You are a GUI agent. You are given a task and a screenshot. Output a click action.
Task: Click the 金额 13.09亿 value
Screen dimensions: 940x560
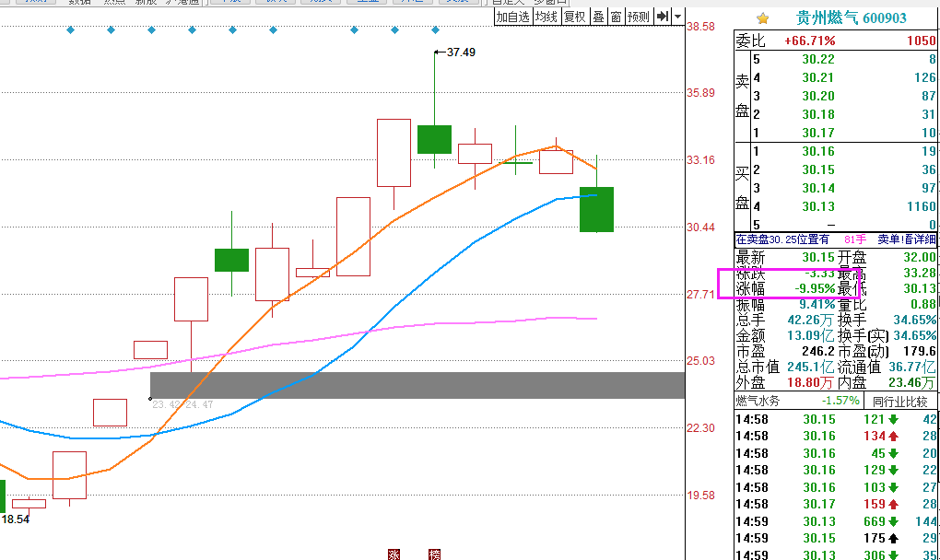tap(811, 335)
